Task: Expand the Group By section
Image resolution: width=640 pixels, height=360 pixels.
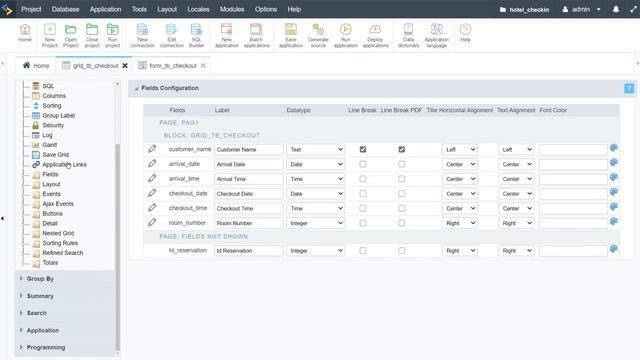Action: click(40, 279)
